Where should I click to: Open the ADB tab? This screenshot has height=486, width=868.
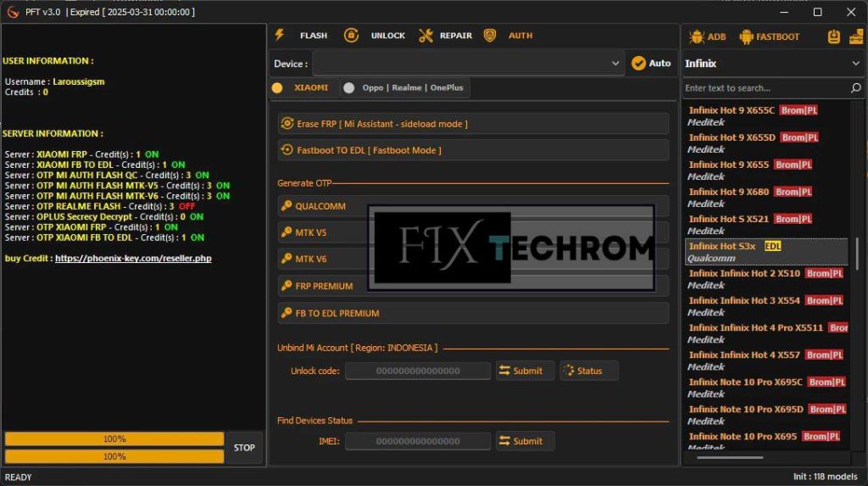[x=708, y=36]
